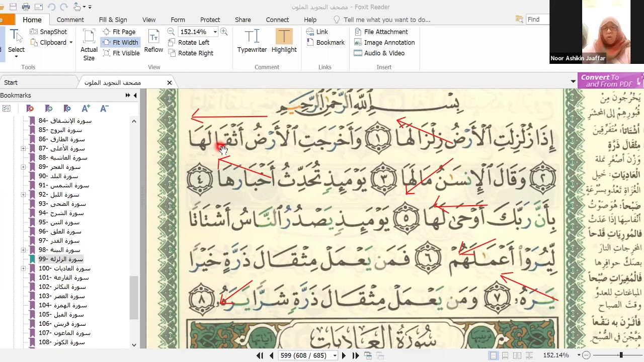
Task: Expand bookmark 89 سورة الفجر
Action: [23, 167]
